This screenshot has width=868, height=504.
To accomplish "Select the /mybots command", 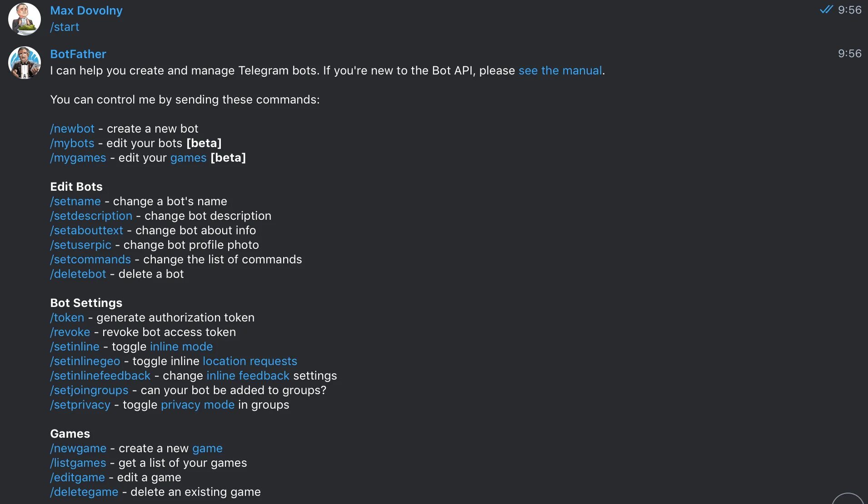I will click(x=72, y=143).
